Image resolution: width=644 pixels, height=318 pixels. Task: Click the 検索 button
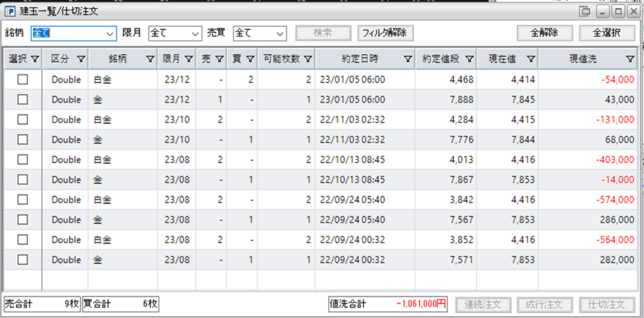pos(323,33)
